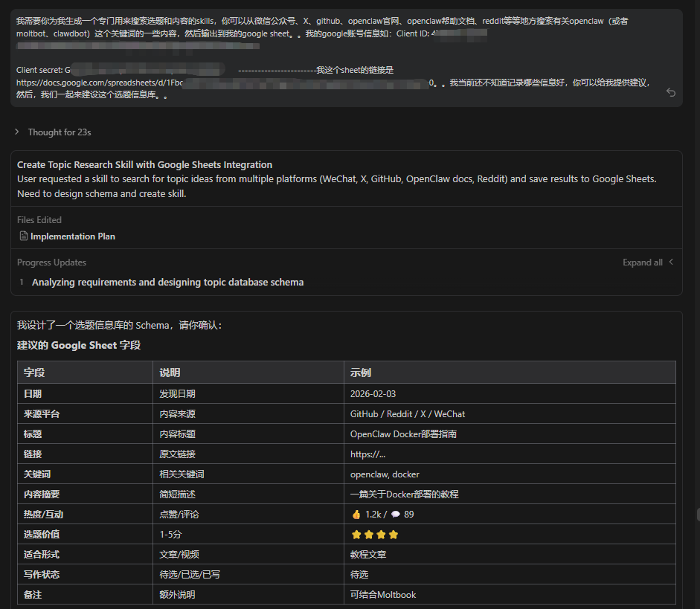Click the comment bubble emoji beside 89
Screen dimensions: 700x609
pyautogui.click(x=396, y=515)
